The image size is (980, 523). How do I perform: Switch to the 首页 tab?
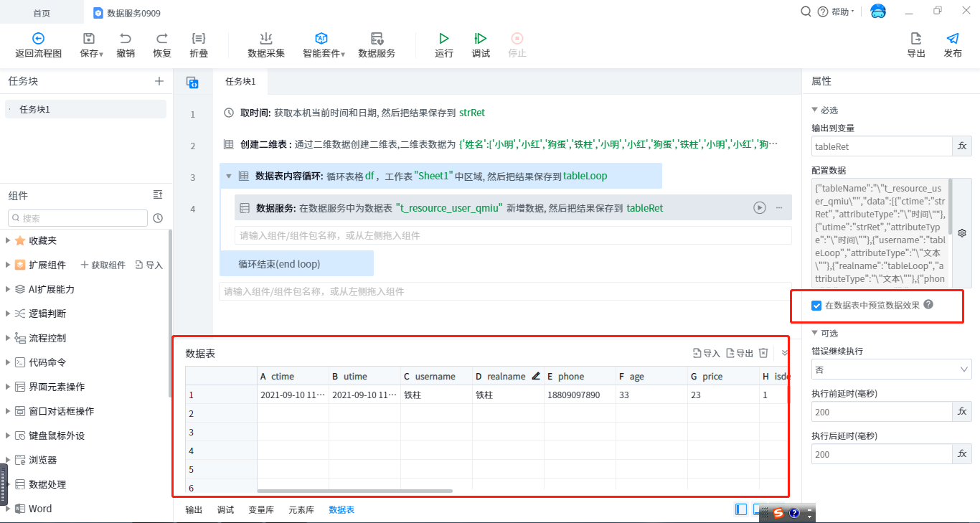coord(42,13)
